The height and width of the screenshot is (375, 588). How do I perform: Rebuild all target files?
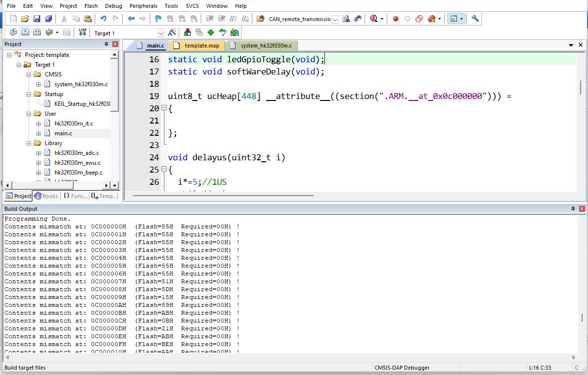pos(37,32)
